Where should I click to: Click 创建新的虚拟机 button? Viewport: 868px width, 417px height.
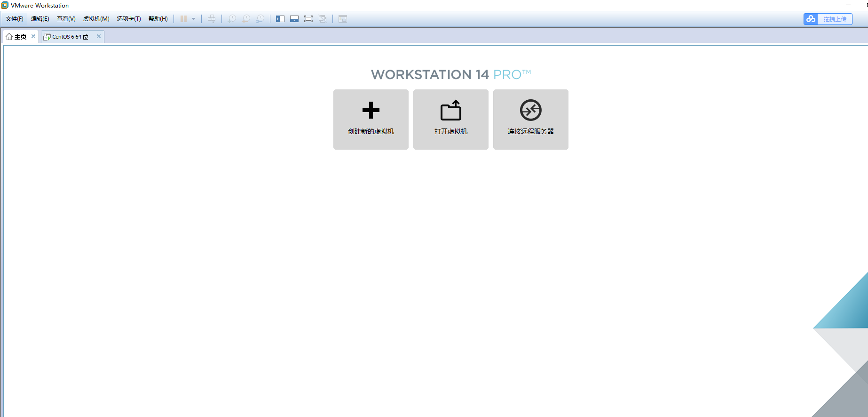[x=371, y=120]
